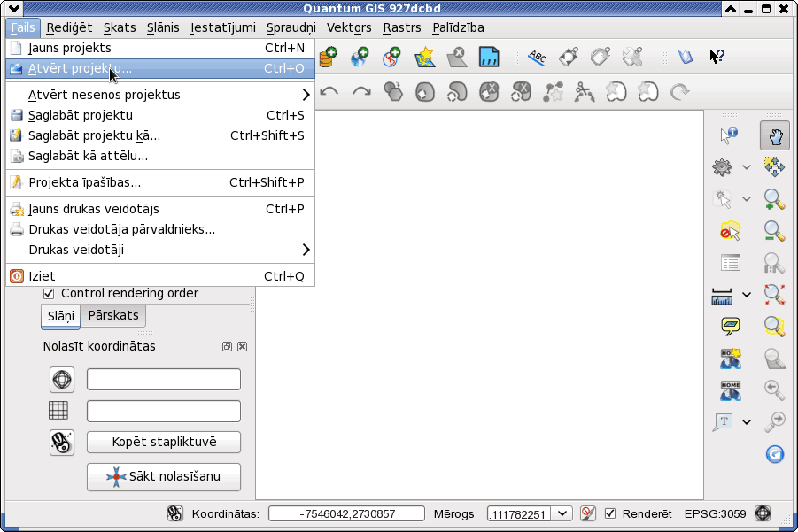
Task: Click the New shapefile layer star icon
Action: point(425,57)
